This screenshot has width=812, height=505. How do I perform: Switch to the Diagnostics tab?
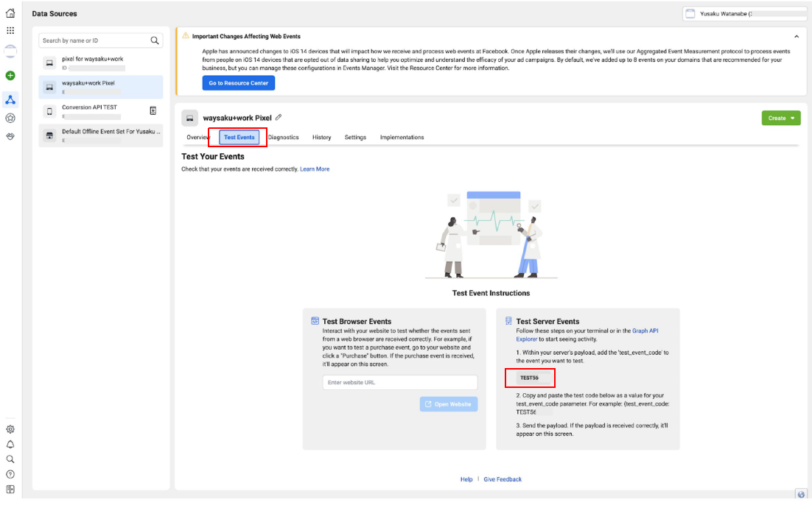click(x=284, y=138)
